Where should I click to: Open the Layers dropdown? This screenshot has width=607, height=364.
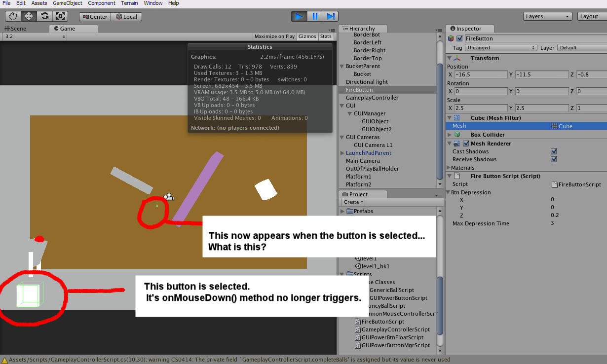[547, 16]
